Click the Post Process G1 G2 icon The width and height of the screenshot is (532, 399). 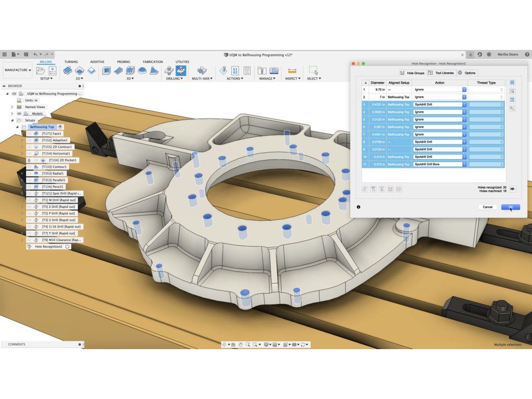pos(235,71)
